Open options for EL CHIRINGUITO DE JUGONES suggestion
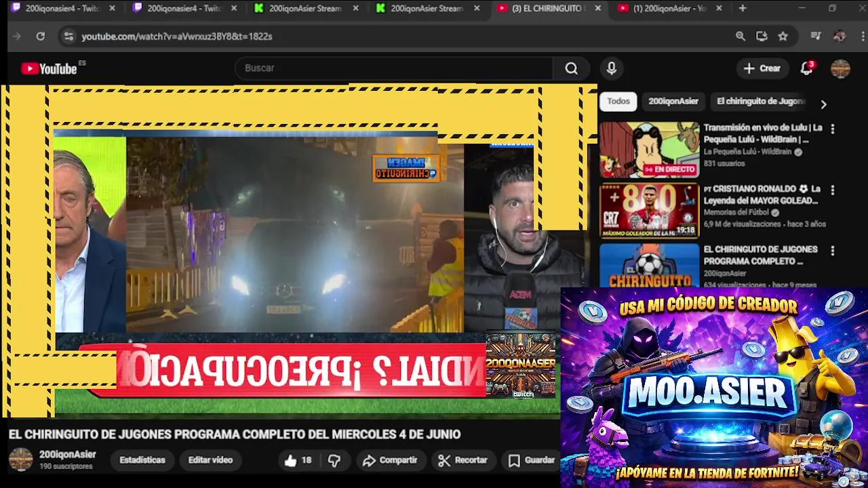The height and width of the screenshot is (488, 868). [x=833, y=251]
